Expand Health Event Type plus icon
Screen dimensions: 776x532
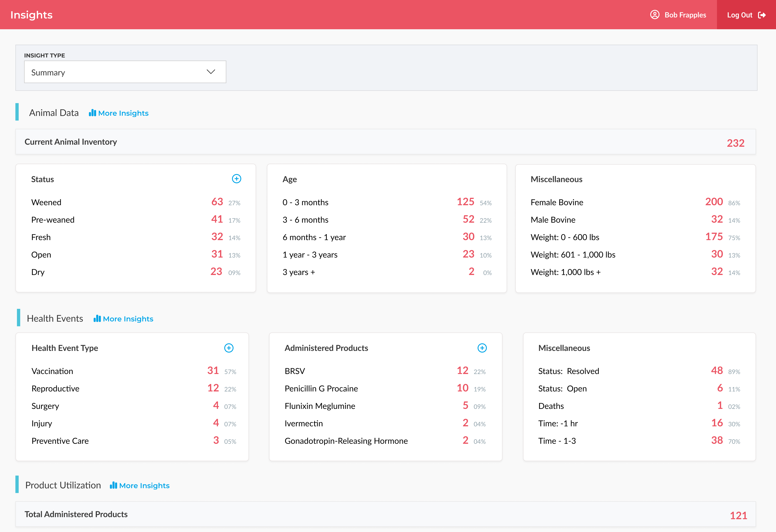click(229, 348)
